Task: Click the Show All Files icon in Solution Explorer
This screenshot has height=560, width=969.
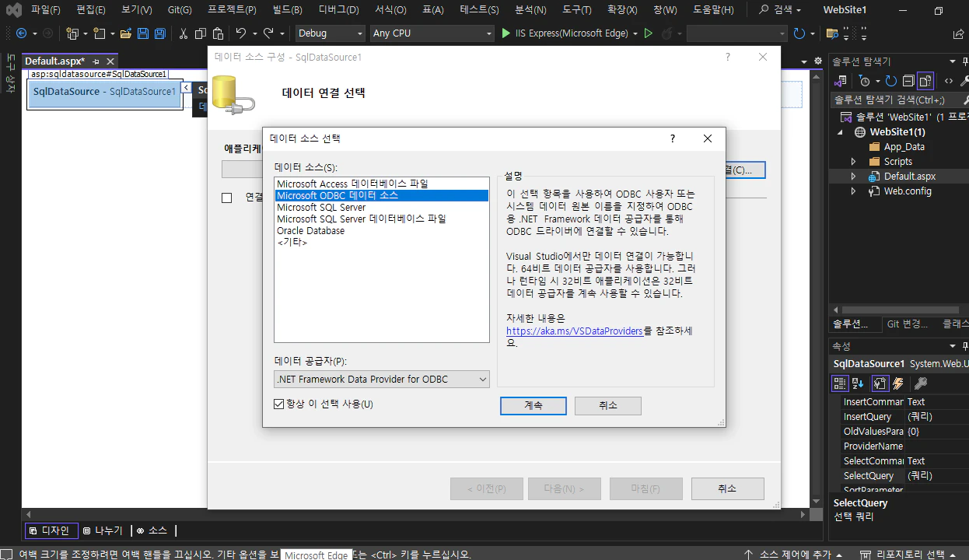Action: coord(925,81)
